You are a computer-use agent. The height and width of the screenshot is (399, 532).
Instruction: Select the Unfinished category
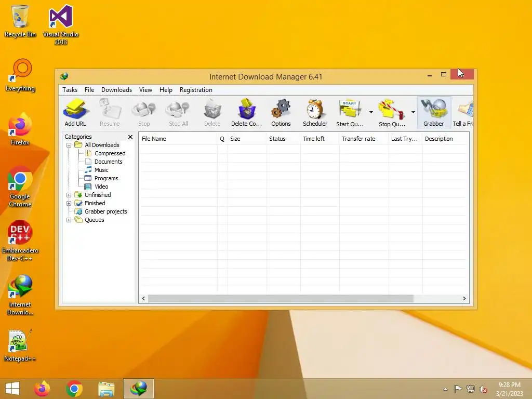point(98,195)
